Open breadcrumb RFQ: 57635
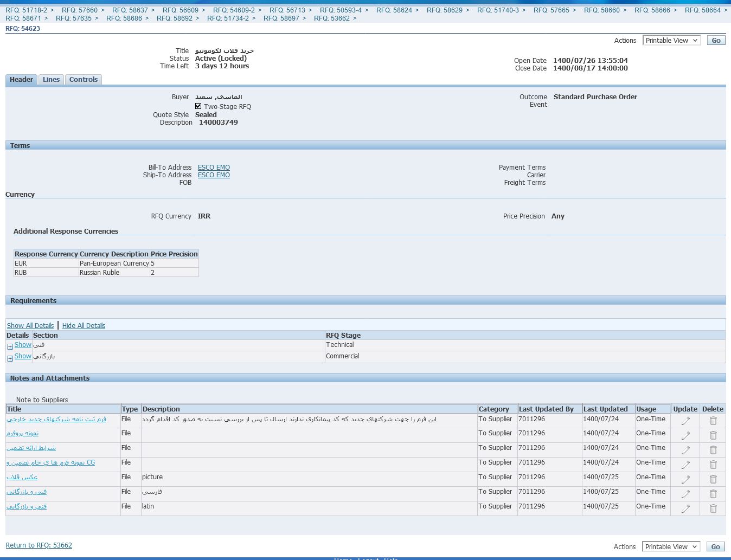This screenshot has height=560, width=731. [x=74, y=18]
